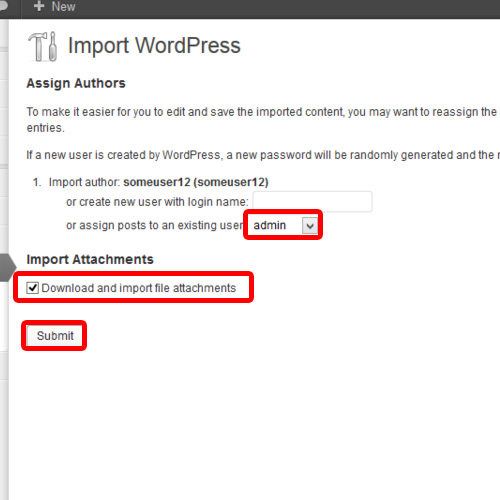Click the comments bubble icon in the admin bar

click(3, 6)
